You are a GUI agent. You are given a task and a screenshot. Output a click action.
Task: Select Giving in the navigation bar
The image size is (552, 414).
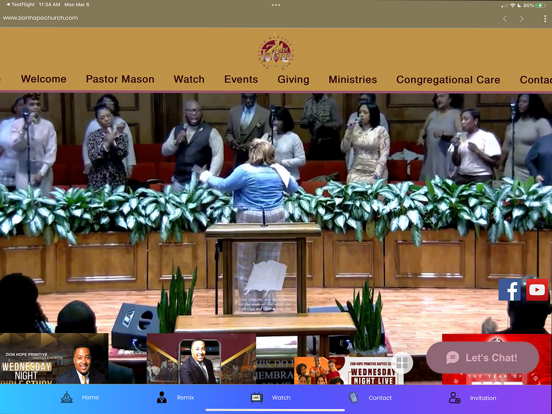pos(293,80)
